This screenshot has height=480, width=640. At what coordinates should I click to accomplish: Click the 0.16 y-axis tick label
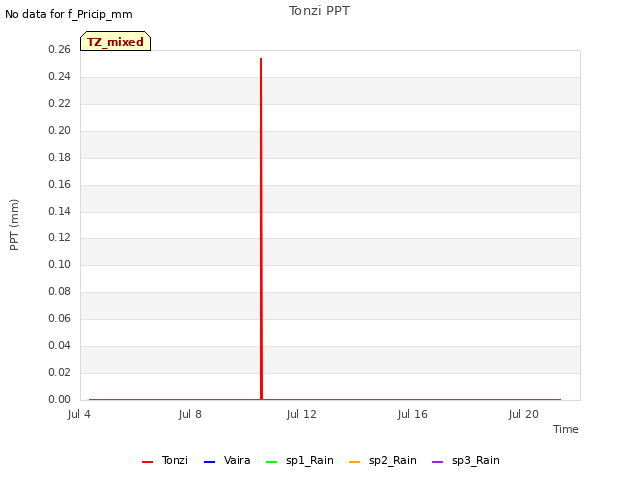[x=60, y=184]
